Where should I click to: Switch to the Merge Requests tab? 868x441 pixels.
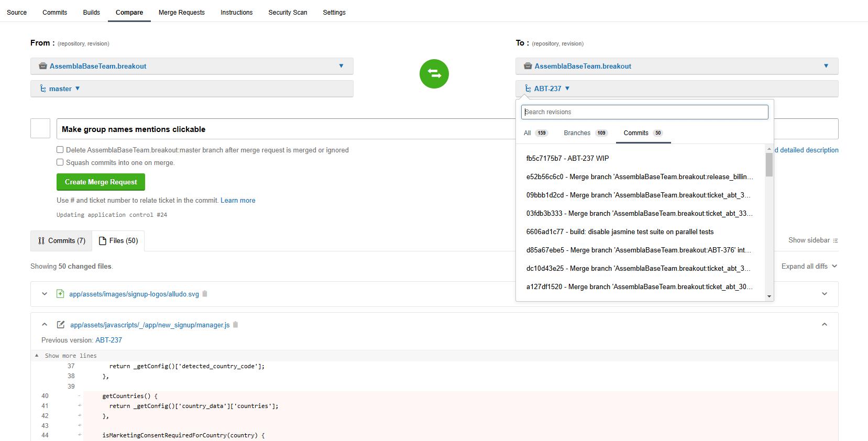(181, 13)
